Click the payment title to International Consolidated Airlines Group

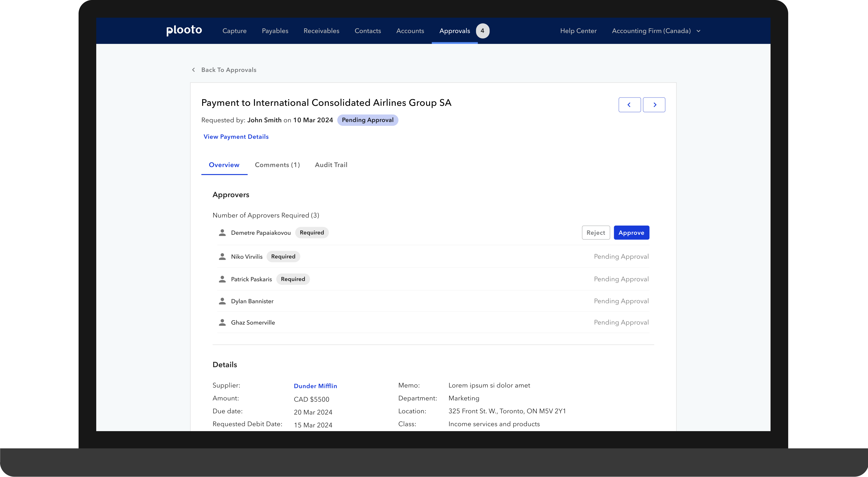point(326,103)
